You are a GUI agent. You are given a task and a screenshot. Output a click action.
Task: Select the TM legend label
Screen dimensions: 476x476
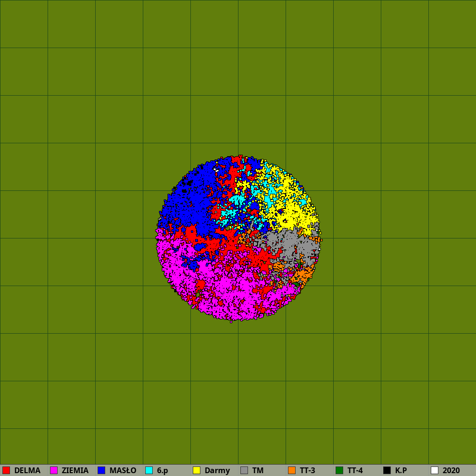click(x=258, y=471)
